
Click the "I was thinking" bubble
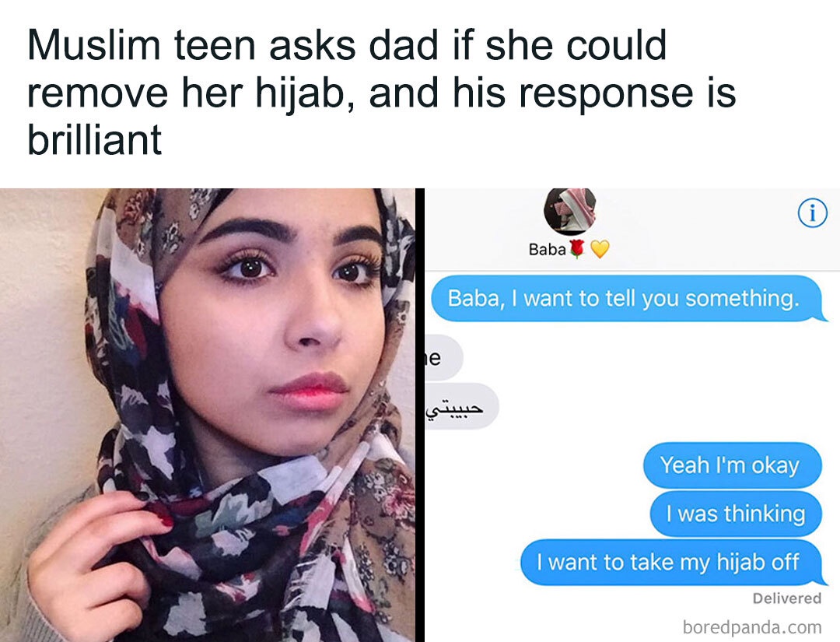pyautogui.click(x=736, y=514)
